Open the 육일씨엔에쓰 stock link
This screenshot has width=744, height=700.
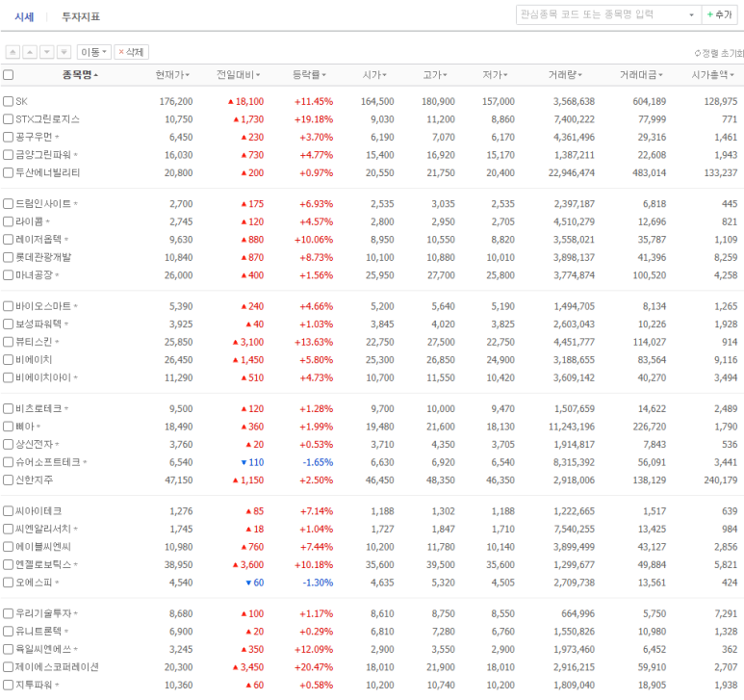(43, 649)
